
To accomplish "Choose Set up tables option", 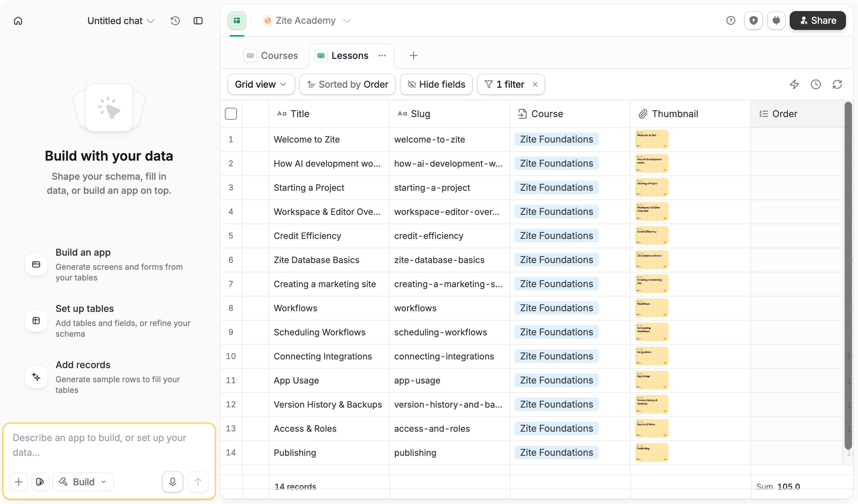I will pyautogui.click(x=109, y=321).
